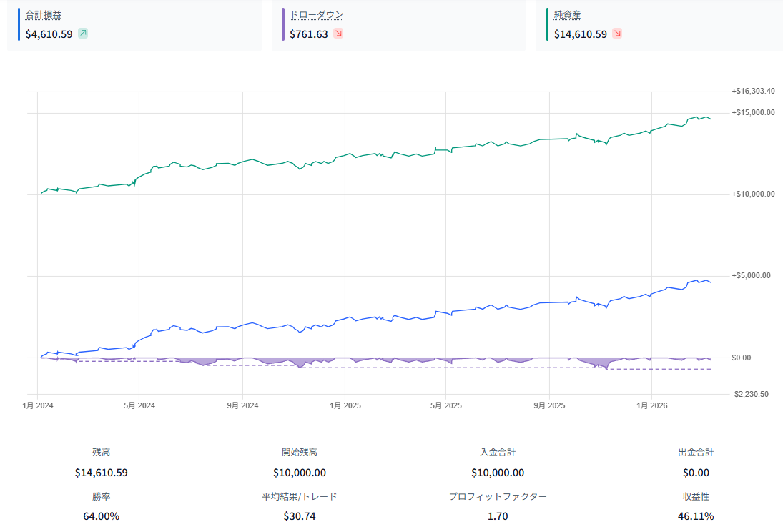This screenshot has height=532, width=783.
Task: Select the 9月 2025 label on the time axis
Action: [x=549, y=405]
